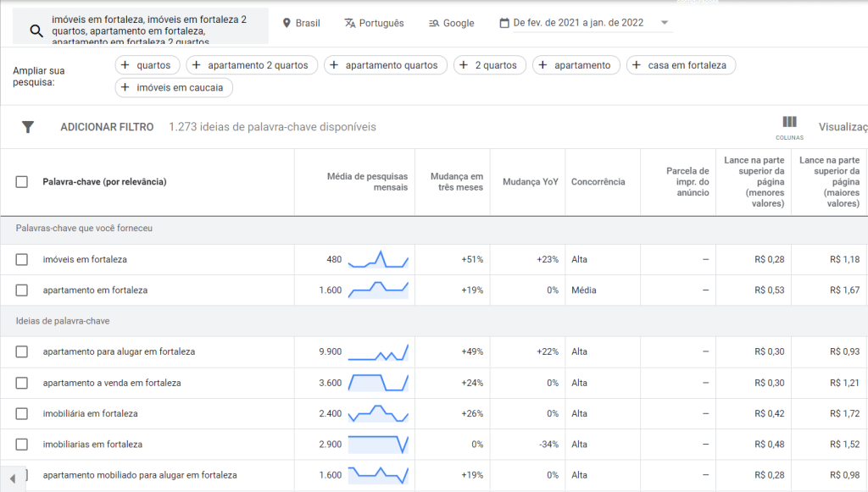The width and height of the screenshot is (868, 492).
Task: Check 'imóveis em fortaleza' row checkbox
Action: (x=21, y=259)
